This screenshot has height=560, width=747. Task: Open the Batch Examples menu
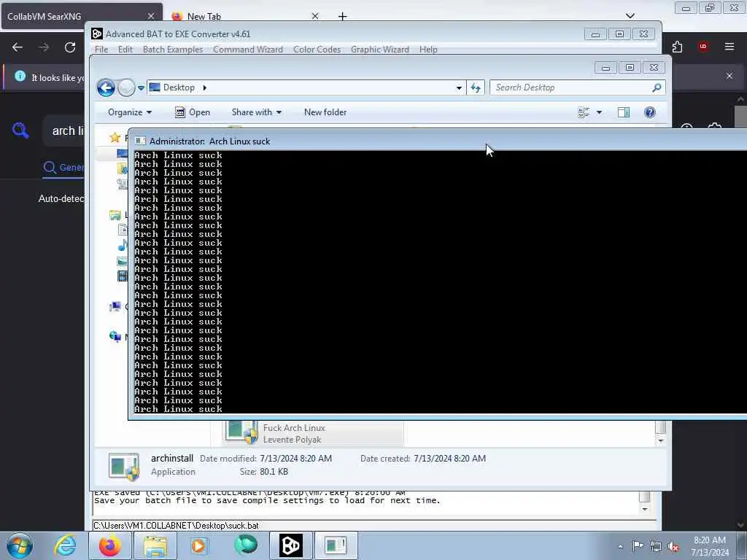172,50
